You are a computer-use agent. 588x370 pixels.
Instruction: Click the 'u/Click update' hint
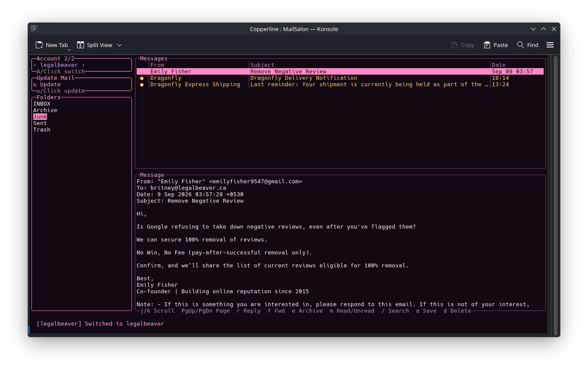pos(61,91)
